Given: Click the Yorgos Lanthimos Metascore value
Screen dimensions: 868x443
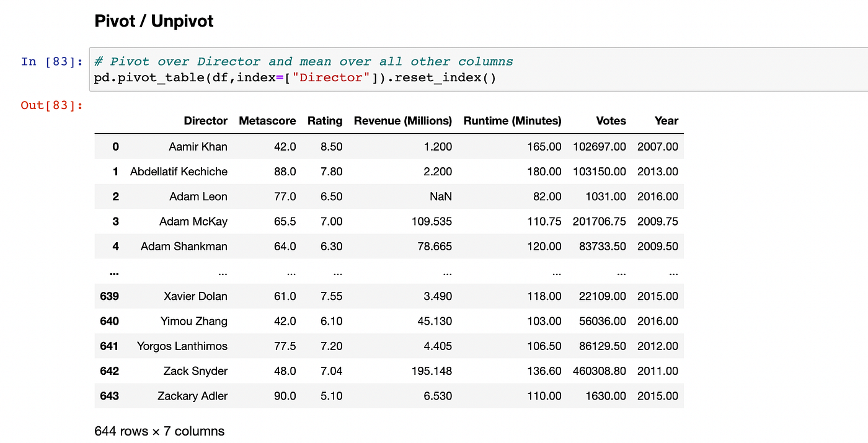Looking at the screenshot, I should click(x=285, y=346).
